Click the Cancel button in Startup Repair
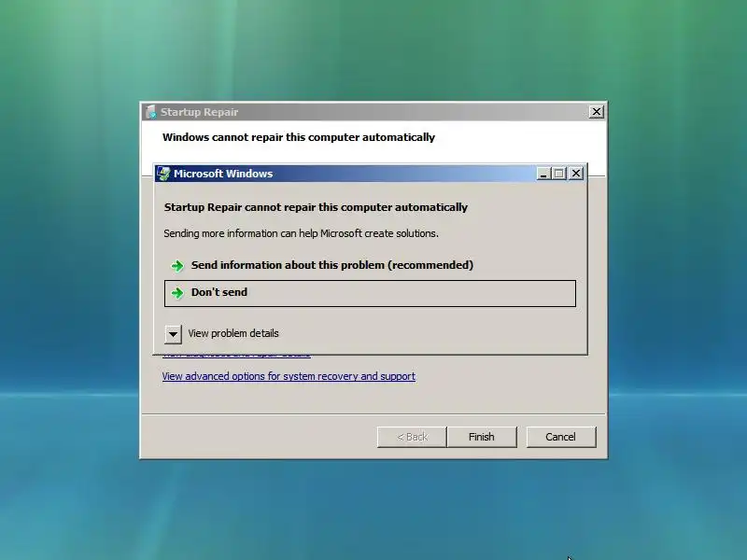747x560 pixels. (561, 437)
